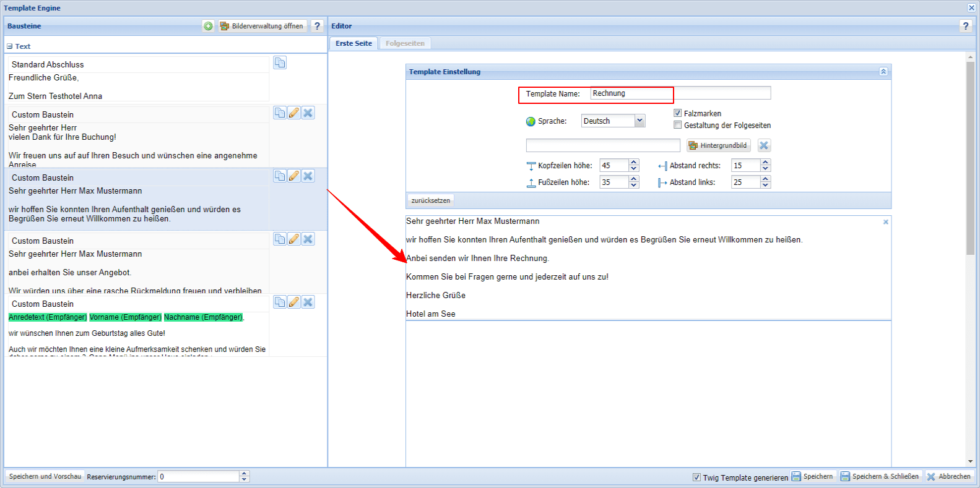980x488 pixels.
Task: Open the Sprache dropdown list
Action: point(640,121)
